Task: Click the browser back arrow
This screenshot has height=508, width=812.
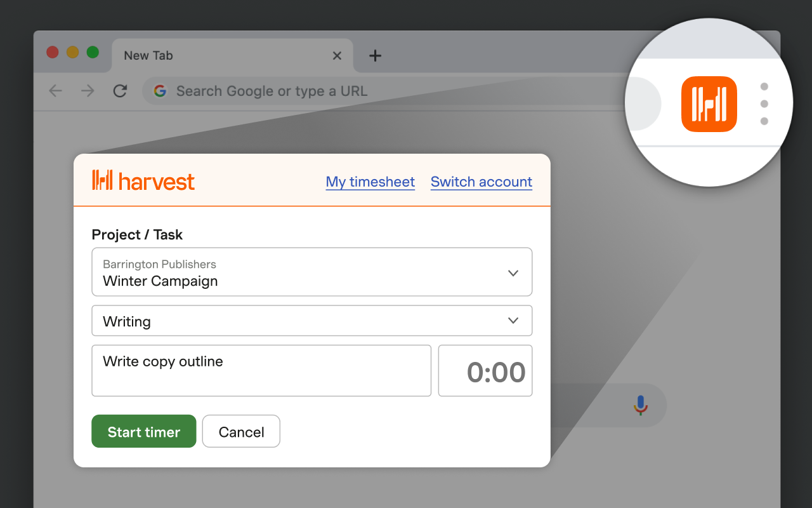Action: (56, 91)
